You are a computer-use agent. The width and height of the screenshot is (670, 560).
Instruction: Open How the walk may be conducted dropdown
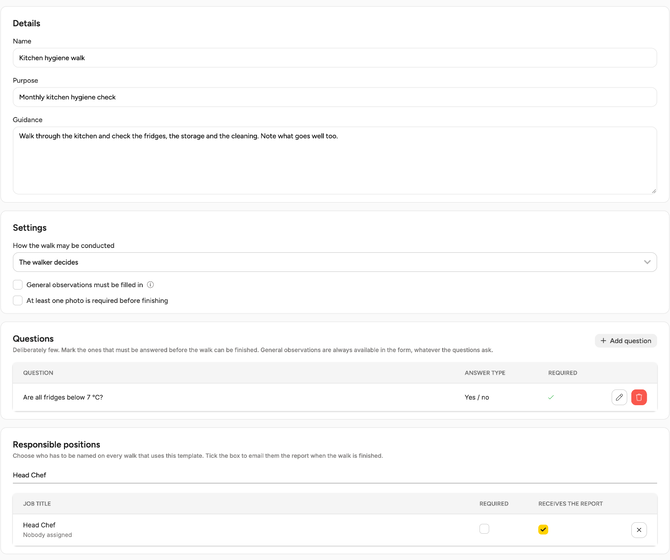[x=335, y=262]
